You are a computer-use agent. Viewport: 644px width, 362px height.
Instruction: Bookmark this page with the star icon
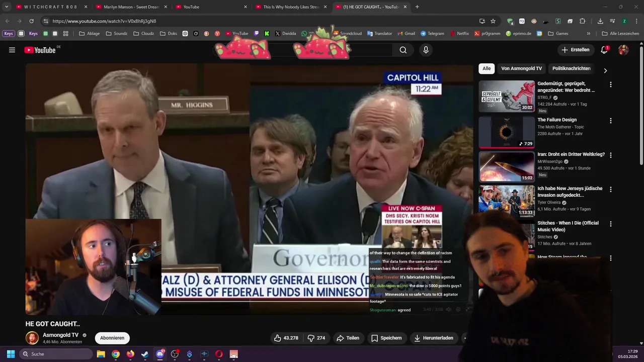[x=493, y=21]
